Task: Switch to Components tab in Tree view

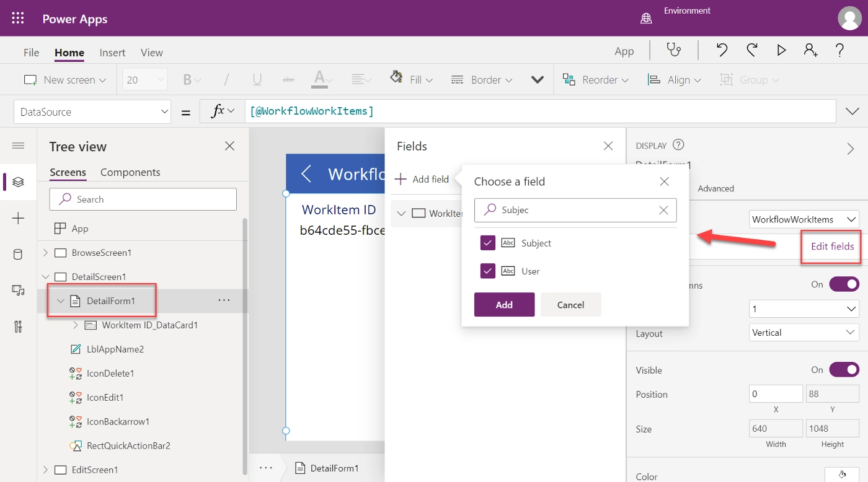Action: tap(130, 172)
